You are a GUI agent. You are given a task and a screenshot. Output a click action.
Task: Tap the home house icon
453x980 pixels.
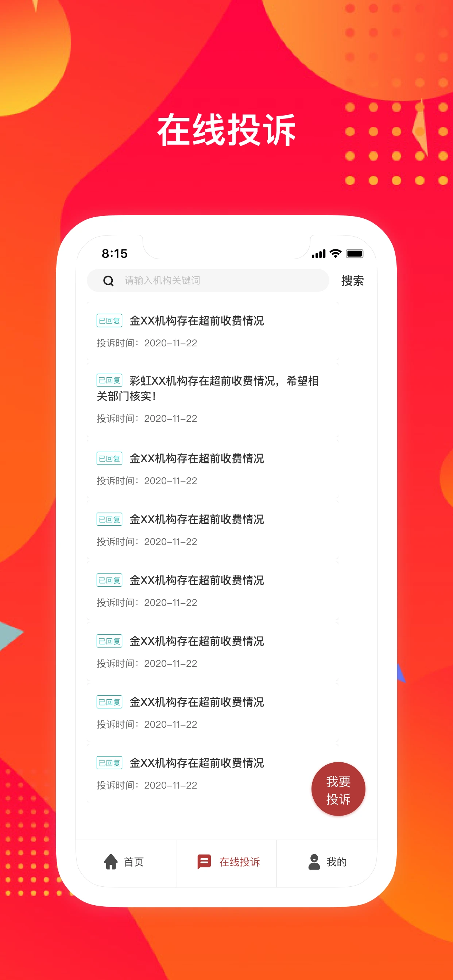point(111,862)
